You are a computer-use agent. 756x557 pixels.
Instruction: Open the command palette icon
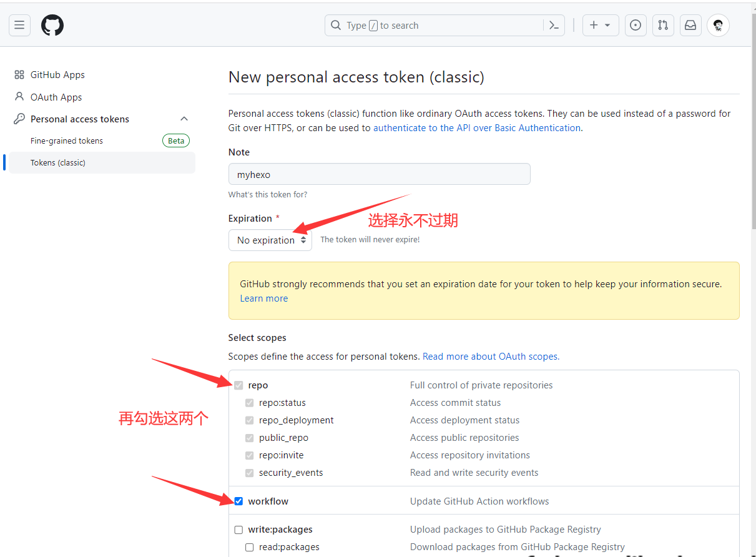554,25
